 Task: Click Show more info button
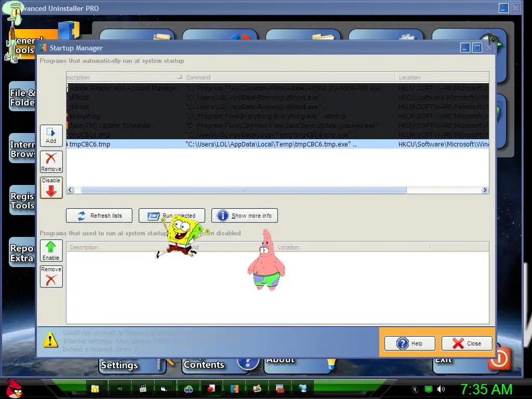click(245, 216)
